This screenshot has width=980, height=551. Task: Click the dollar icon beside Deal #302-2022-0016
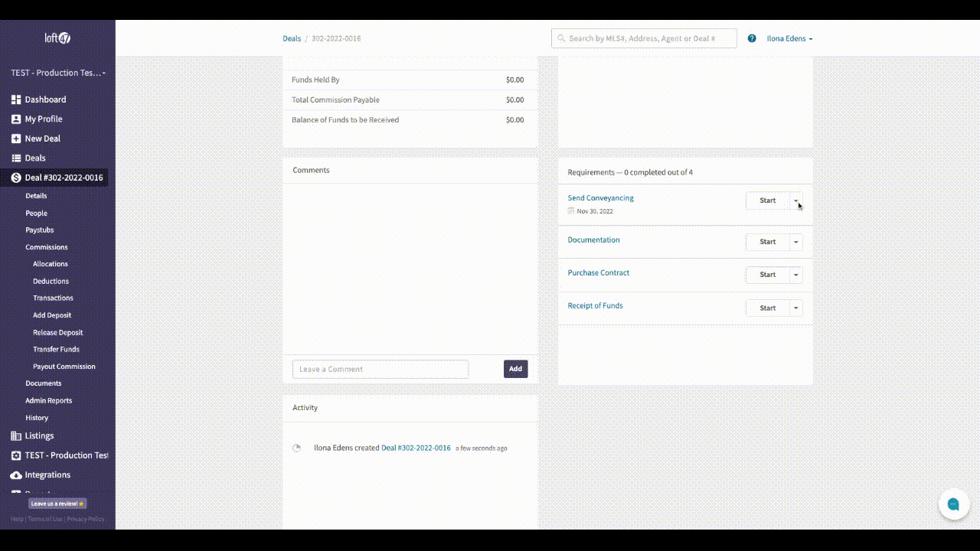[16, 178]
